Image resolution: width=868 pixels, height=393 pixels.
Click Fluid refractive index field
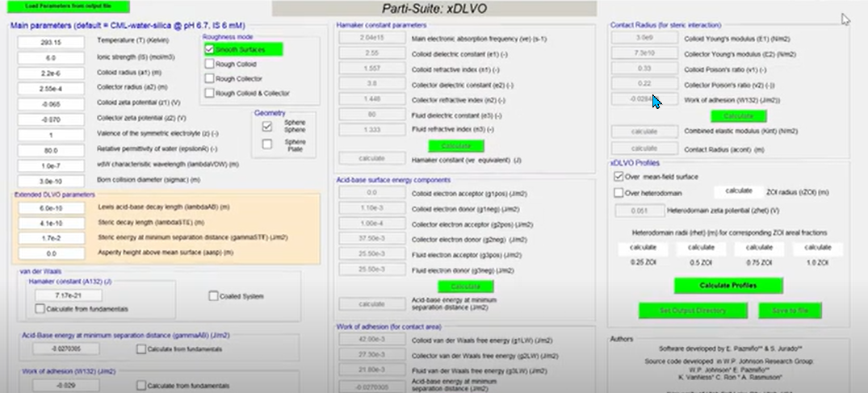tap(372, 130)
